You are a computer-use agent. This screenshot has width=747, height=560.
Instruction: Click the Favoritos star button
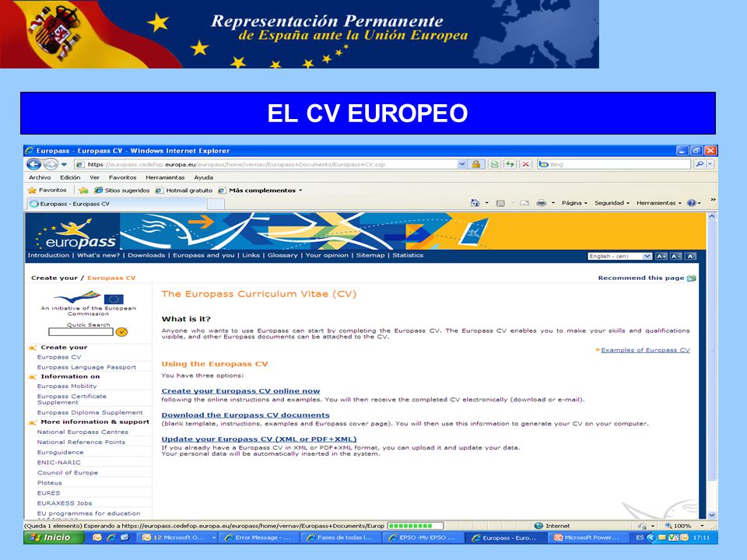point(47,190)
